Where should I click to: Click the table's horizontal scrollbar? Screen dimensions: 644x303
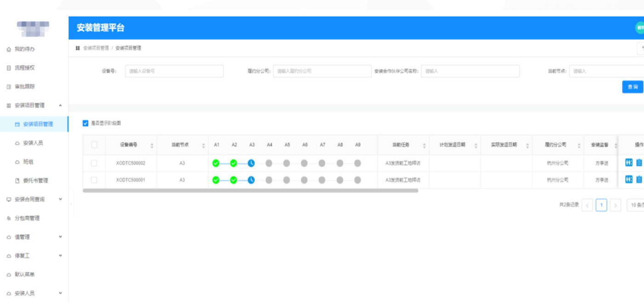click(x=251, y=190)
